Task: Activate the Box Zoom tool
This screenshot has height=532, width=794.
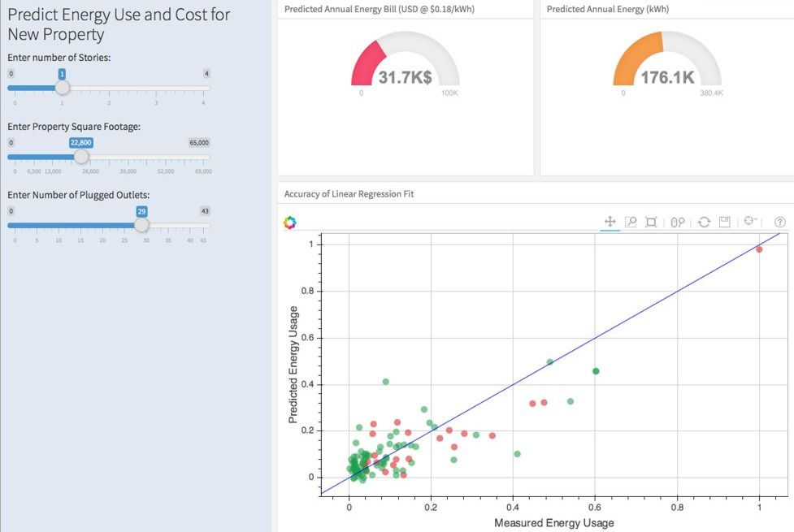Action: point(631,222)
